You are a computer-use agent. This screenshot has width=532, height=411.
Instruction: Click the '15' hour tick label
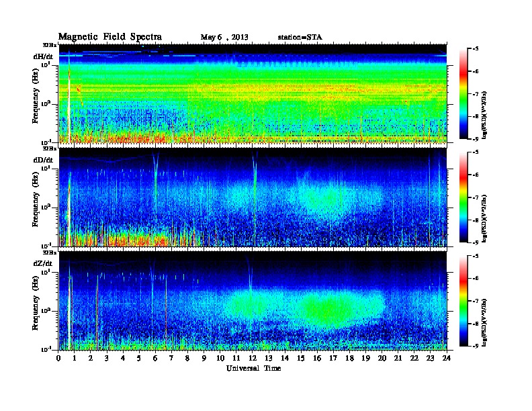pyautogui.click(x=302, y=359)
